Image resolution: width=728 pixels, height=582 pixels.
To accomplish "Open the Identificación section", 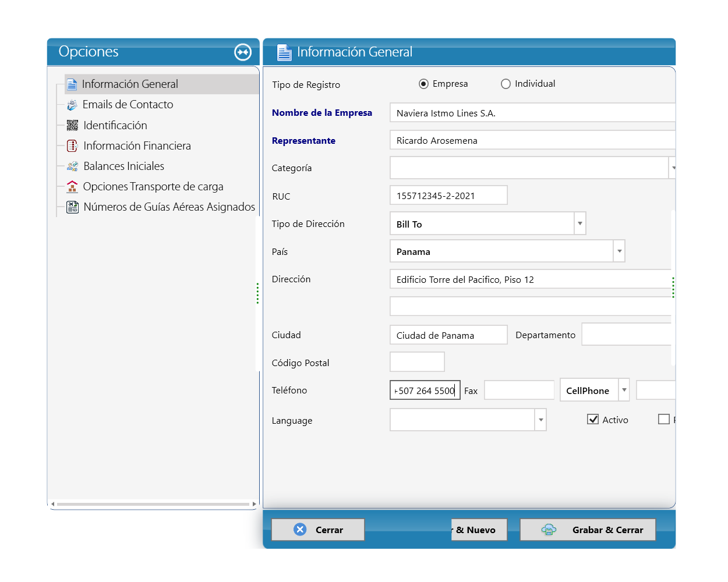I will point(115,125).
